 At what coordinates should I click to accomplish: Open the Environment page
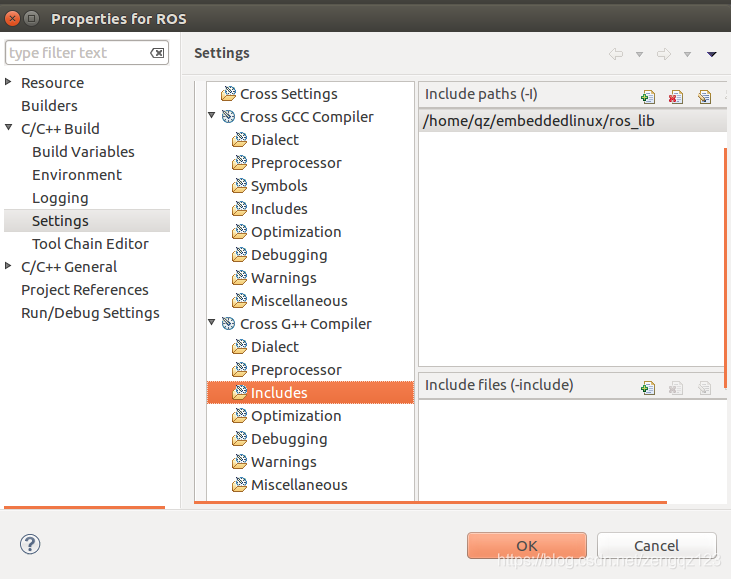(77, 175)
